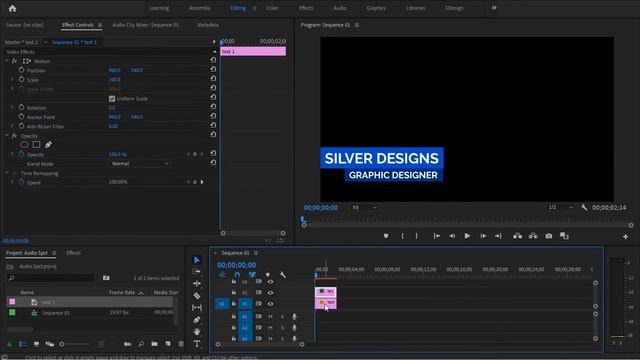The height and width of the screenshot is (360, 640).
Task: Open the Fit zoom level dropdown
Action: click(x=364, y=207)
